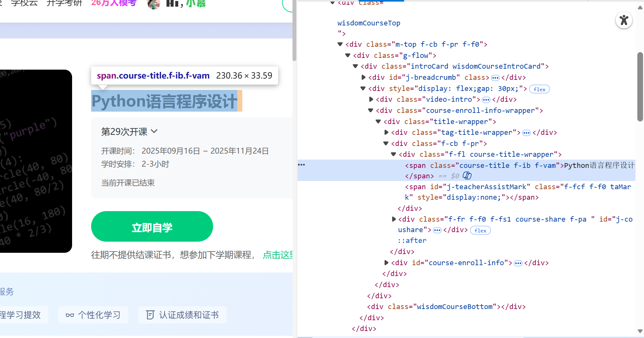644x338 pixels.
Task: Click the certificate icon beside 认证成绩和证书
Action: coord(150,315)
